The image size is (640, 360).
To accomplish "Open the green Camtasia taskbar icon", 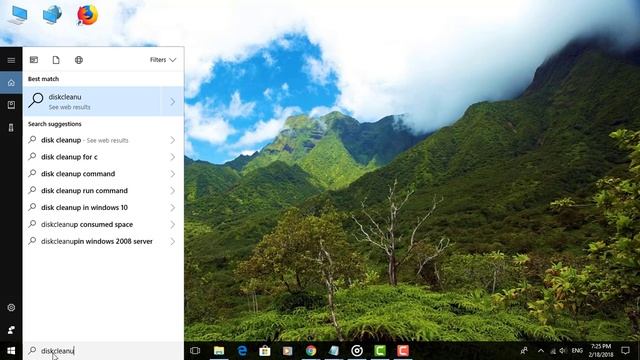I will point(380,351).
